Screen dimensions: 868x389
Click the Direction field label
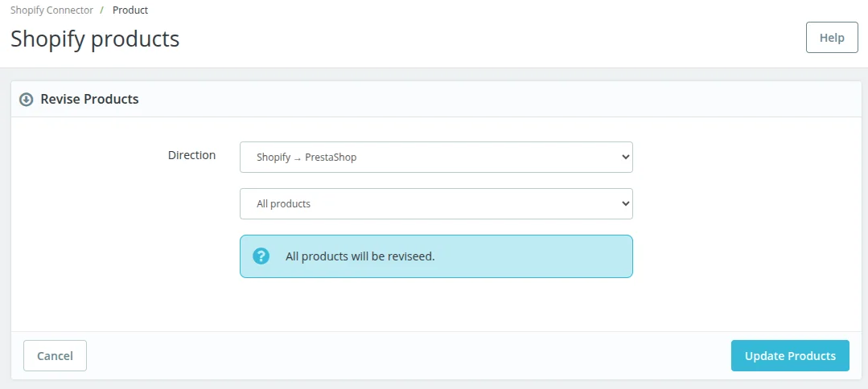coord(191,155)
